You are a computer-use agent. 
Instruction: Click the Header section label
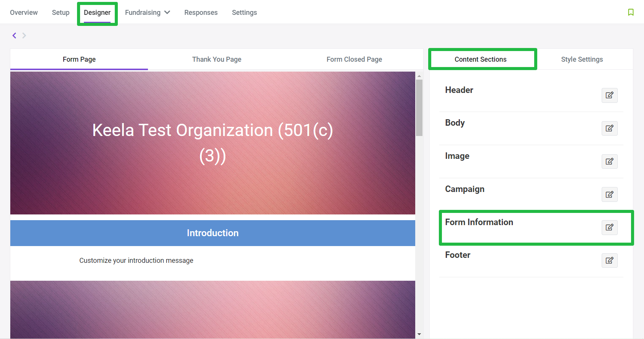point(459,90)
